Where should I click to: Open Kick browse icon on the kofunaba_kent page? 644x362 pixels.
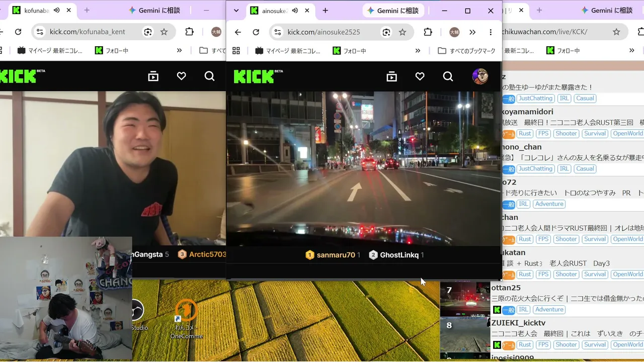pyautogui.click(x=153, y=76)
